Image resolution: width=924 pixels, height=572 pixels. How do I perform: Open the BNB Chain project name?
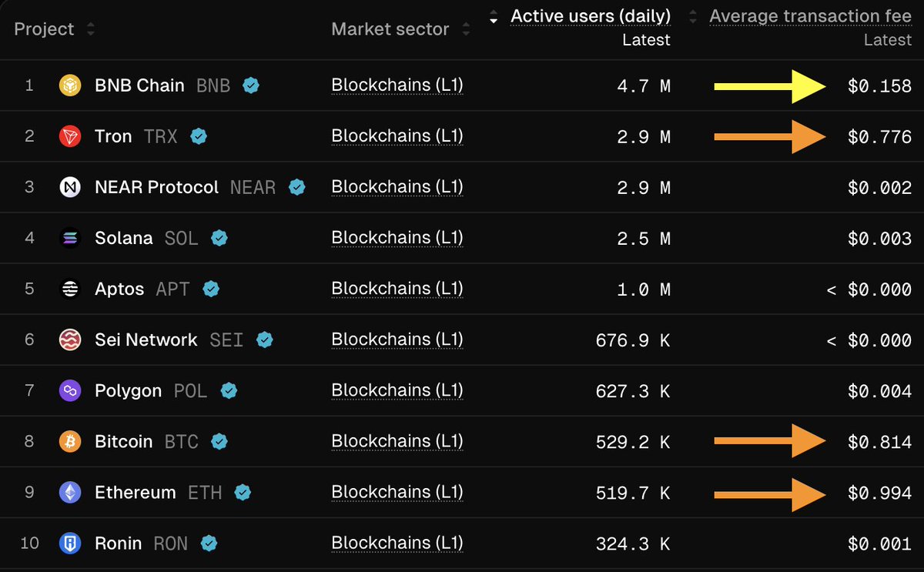[x=139, y=85]
